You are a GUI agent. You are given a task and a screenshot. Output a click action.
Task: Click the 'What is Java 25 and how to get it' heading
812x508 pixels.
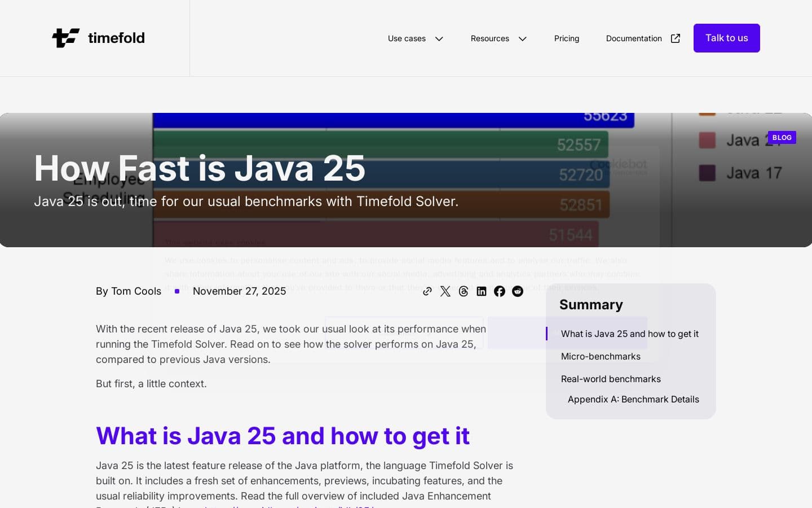pos(283,436)
